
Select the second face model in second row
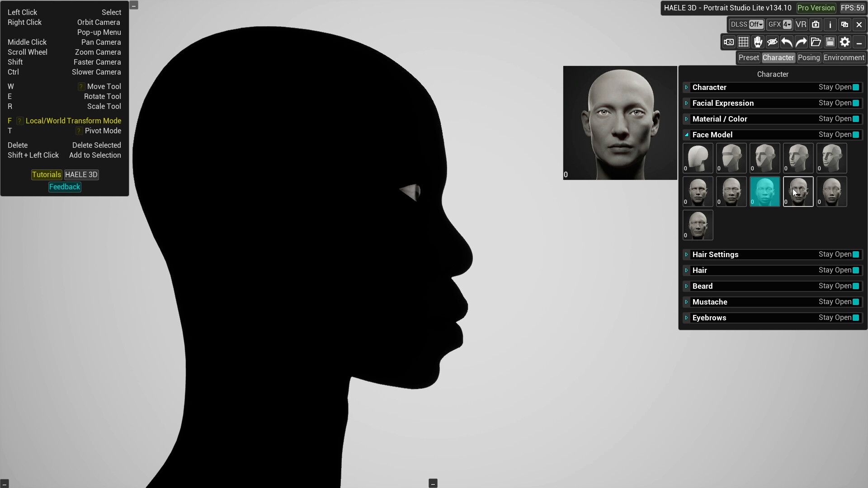click(731, 192)
